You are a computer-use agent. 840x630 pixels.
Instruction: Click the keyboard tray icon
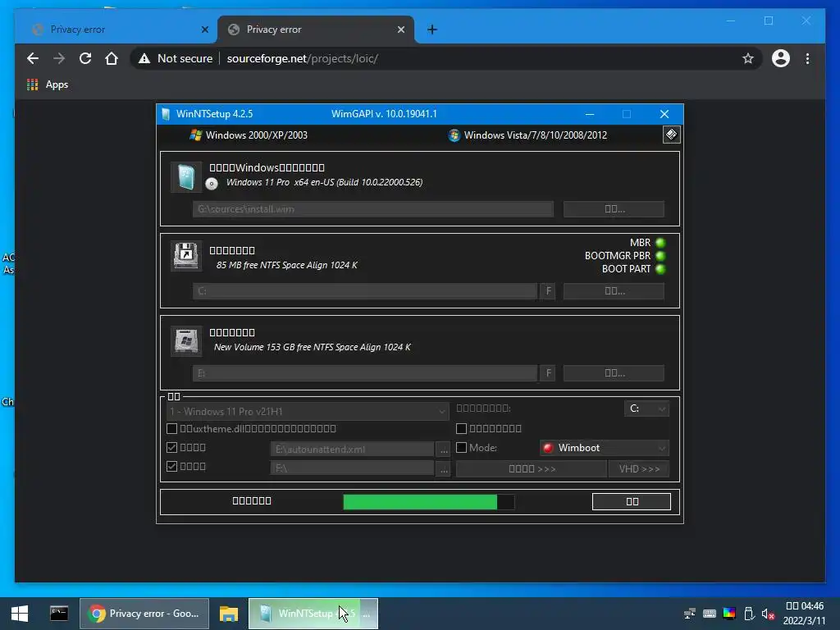pos(710,614)
